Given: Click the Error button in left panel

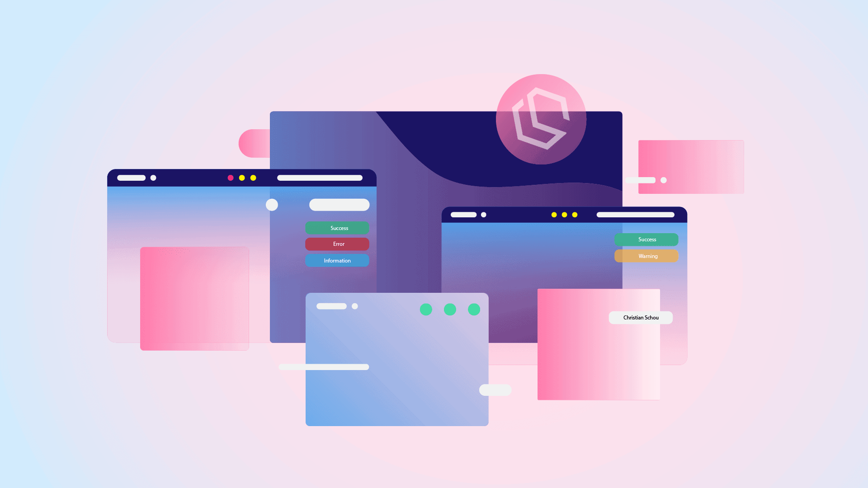Looking at the screenshot, I should click(x=337, y=244).
